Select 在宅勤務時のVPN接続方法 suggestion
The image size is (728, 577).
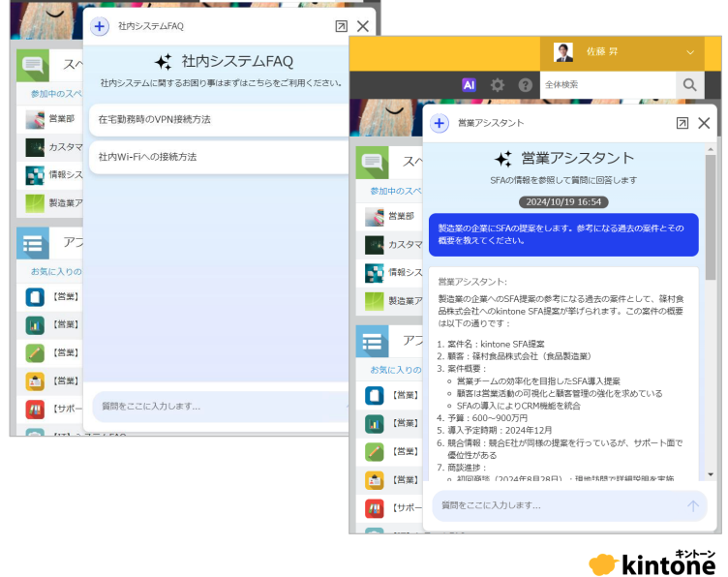tap(219, 120)
